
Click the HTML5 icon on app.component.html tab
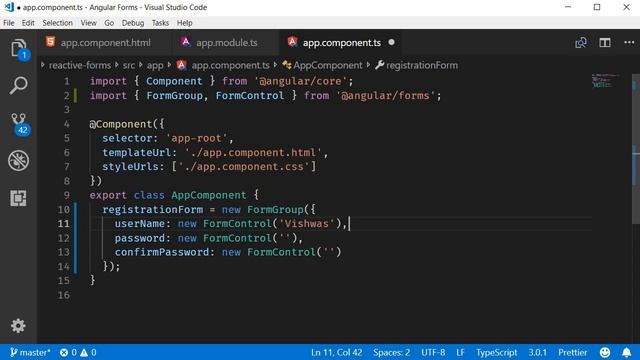(50, 42)
